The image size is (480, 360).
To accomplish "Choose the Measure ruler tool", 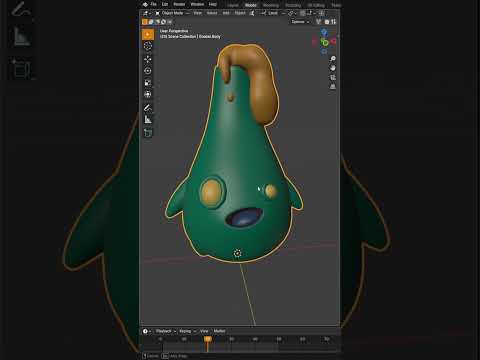I will 148,119.
